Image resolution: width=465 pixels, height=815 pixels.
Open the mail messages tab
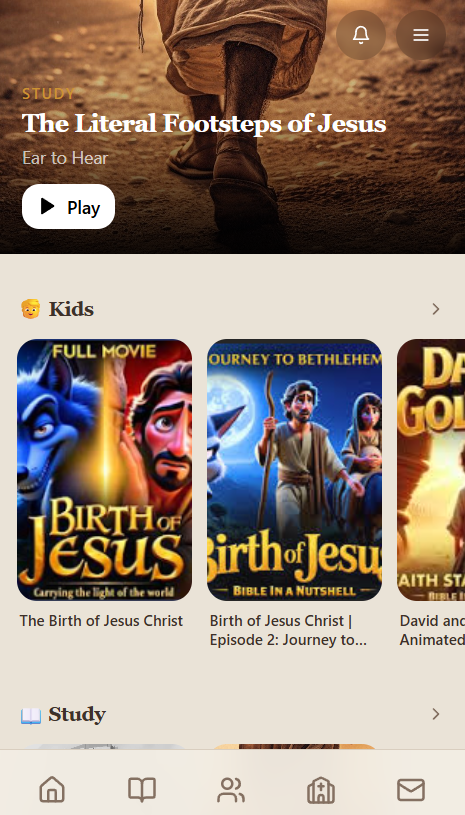click(x=411, y=789)
